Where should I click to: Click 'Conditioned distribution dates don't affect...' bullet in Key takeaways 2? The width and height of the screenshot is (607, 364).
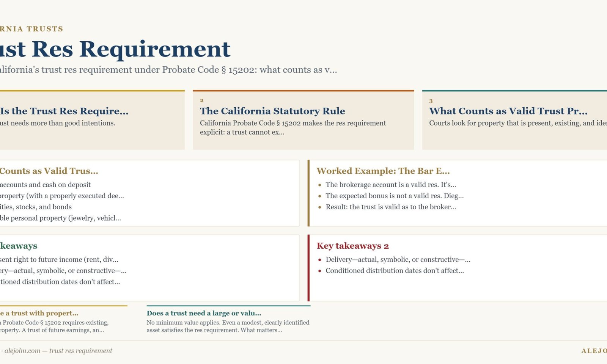tap(395, 270)
